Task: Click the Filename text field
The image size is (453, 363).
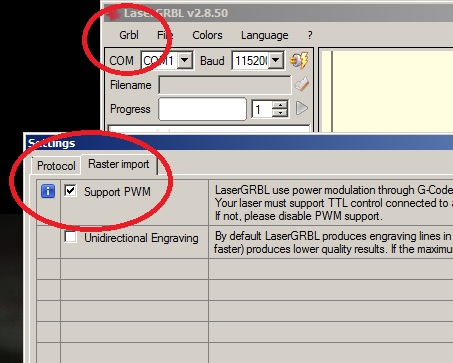Action: (x=225, y=85)
